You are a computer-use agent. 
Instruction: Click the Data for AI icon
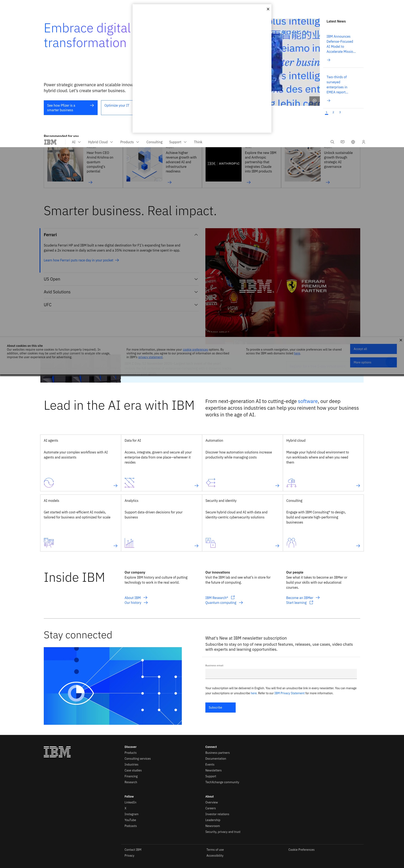pyautogui.click(x=129, y=482)
